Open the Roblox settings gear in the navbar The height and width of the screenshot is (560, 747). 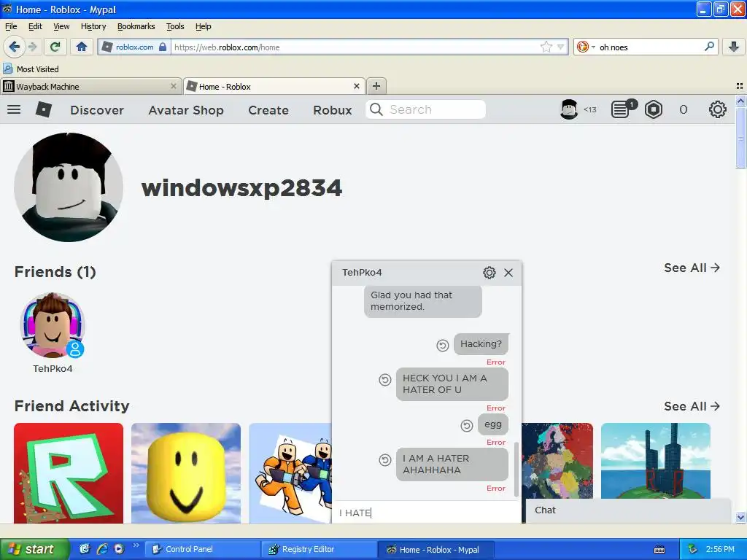tap(718, 109)
